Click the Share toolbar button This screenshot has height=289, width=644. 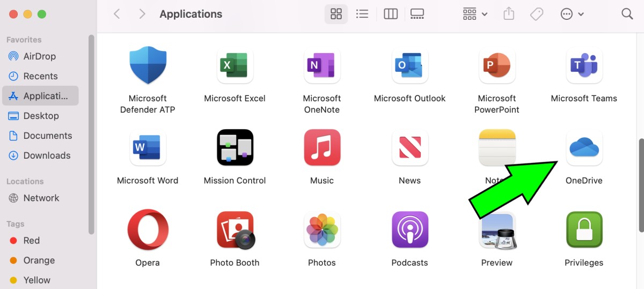click(x=509, y=14)
